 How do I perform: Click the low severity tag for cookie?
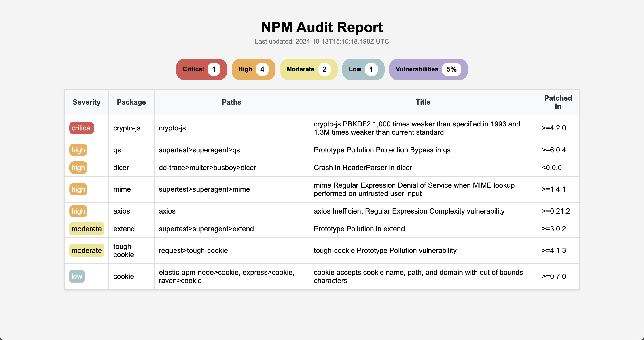point(77,276)
